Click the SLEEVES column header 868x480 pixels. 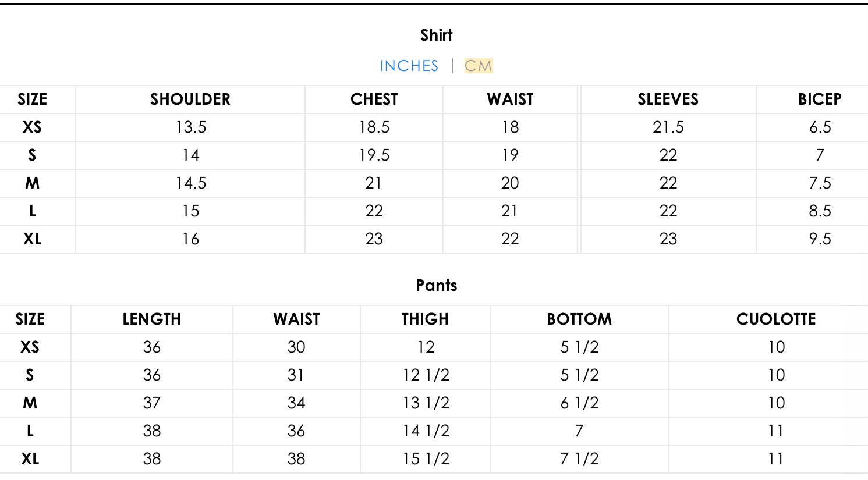click(668, 99)
